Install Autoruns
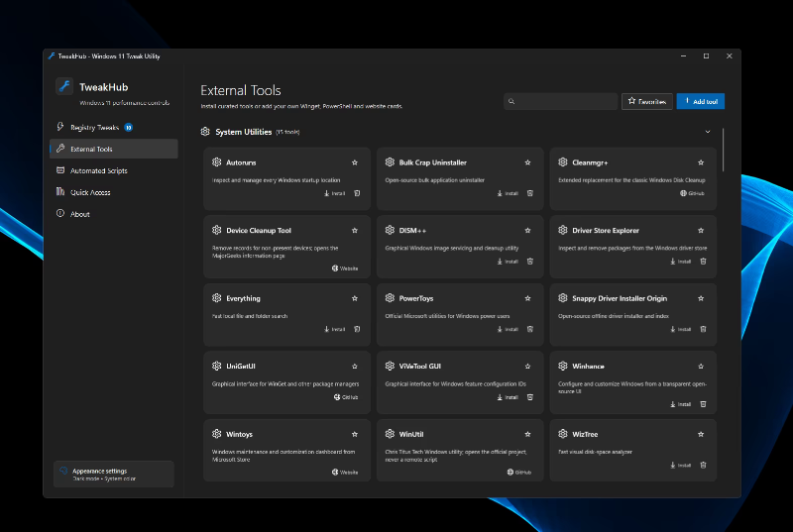The height and width of the screenshot is (532, 793). point(335,193)
